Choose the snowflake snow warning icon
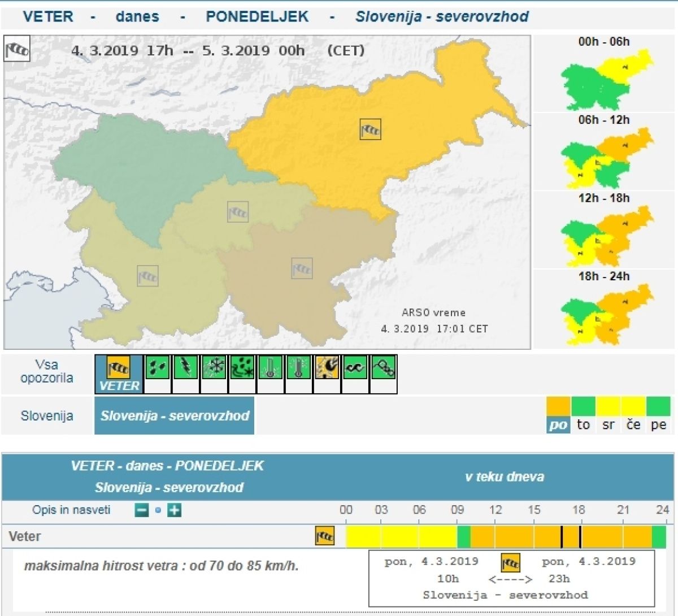This screenshot has height=616, width=678. tap(214, 368)
